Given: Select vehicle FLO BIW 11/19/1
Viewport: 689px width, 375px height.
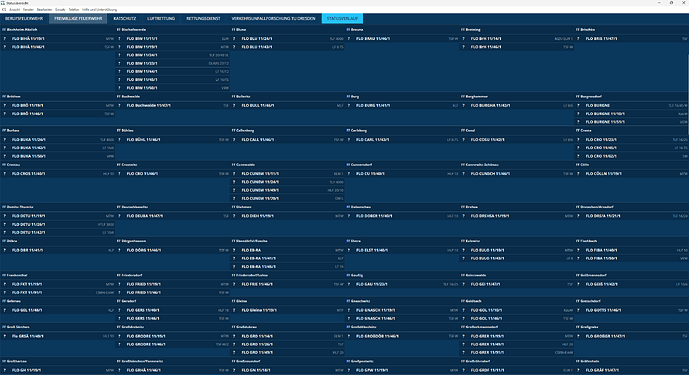Looking at the screenshot, I should 141,47.
